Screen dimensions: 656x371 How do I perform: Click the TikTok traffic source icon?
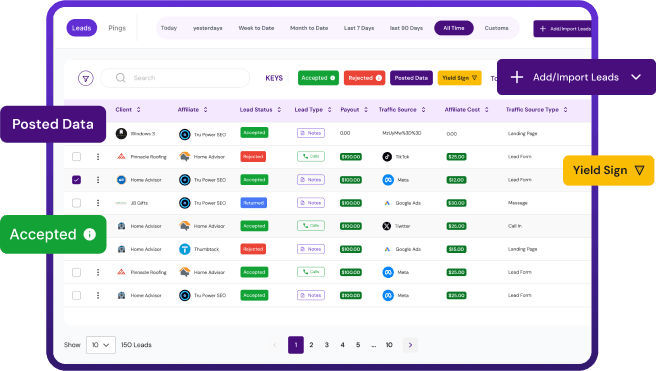(387, 157)
